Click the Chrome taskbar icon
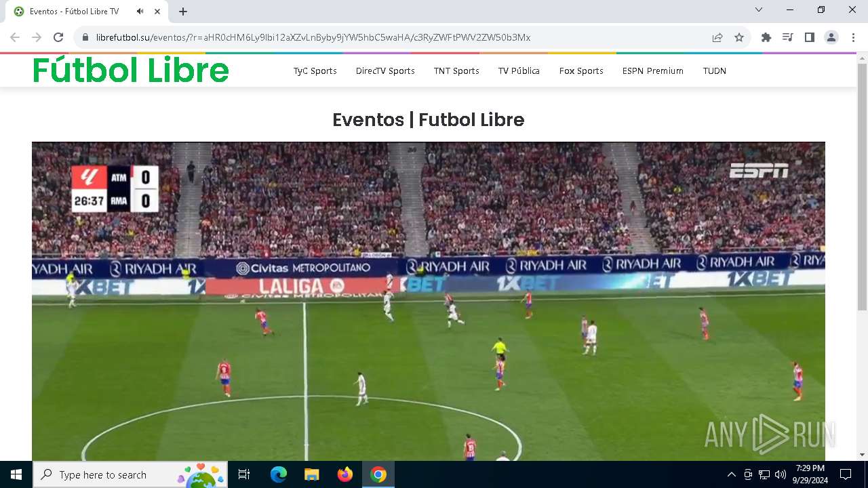Screen dimensions: 868x488 click(x=378, y=474)
